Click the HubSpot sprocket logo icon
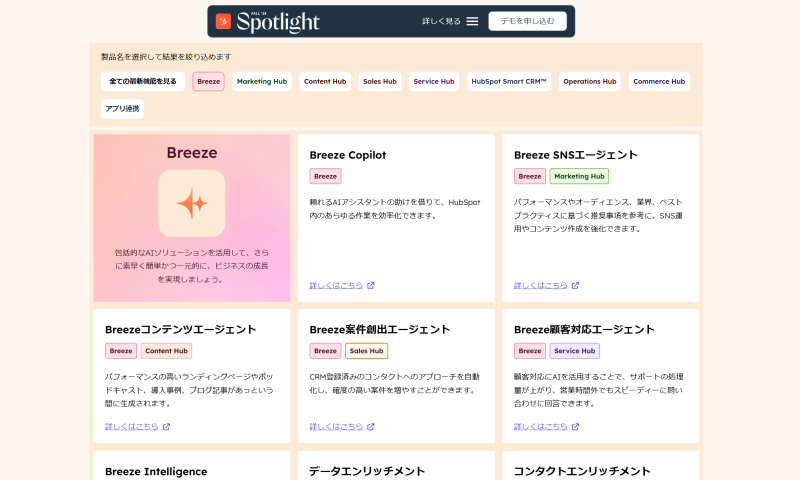The width and height of the screenshot is (800, 480). click(x=223, y=21)
